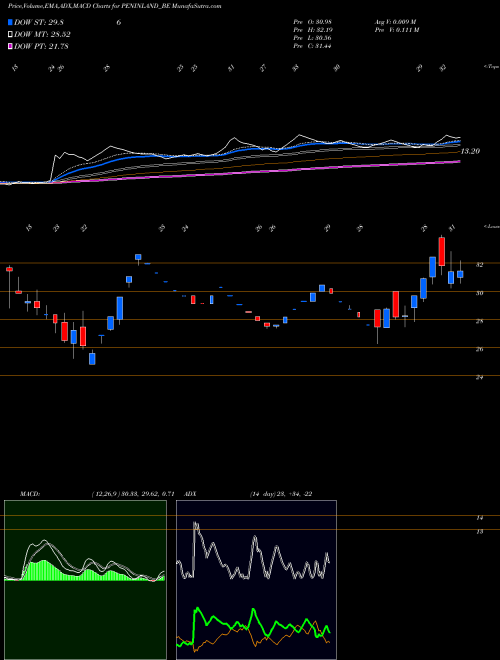
Task: Click the price axis label 28
Action: (479, 321)
